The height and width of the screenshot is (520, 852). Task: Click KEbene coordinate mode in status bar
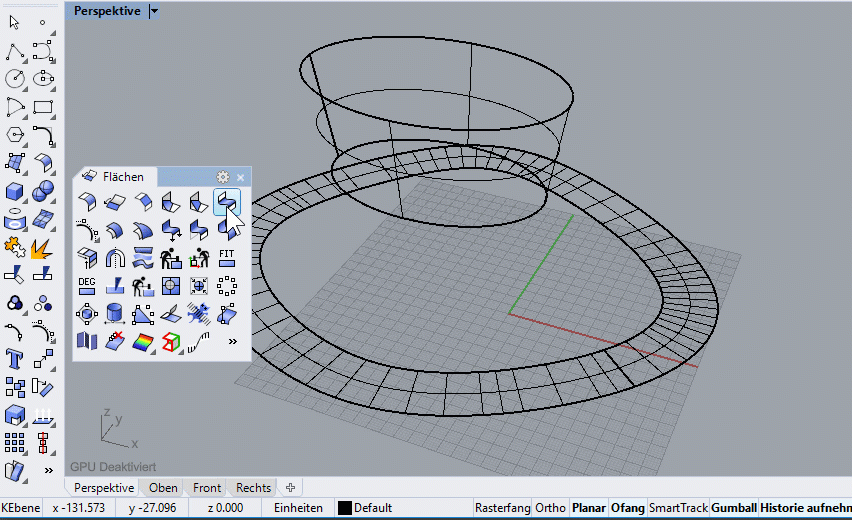pos(21,508)
